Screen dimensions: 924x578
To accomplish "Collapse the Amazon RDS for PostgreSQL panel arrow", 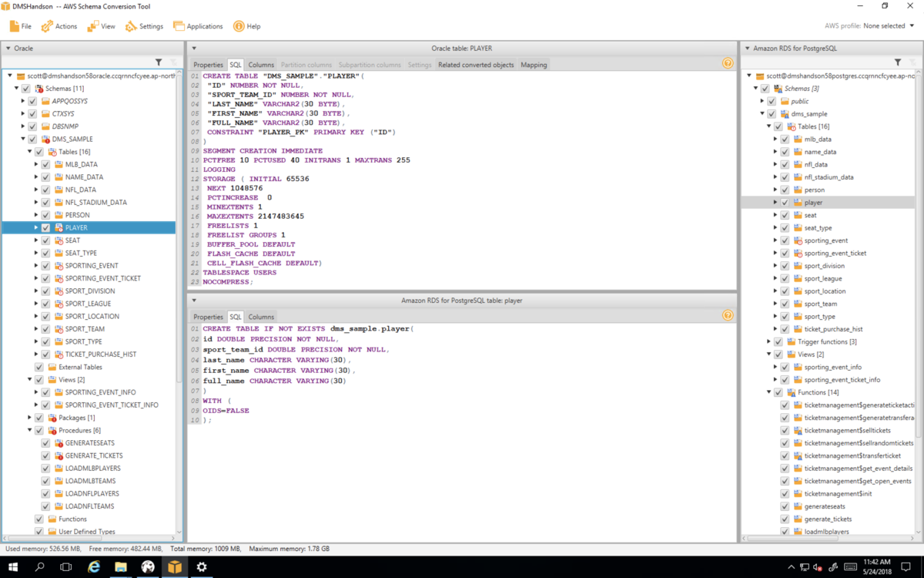I will coord(747,49).
